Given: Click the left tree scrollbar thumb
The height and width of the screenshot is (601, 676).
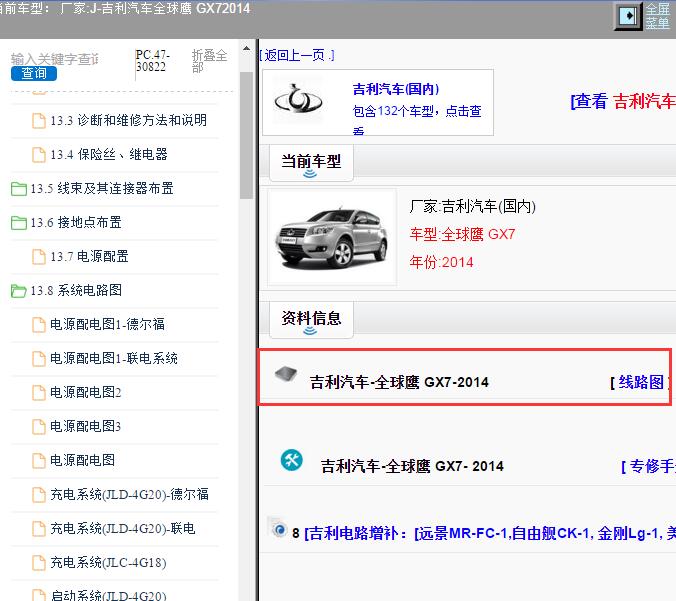Looking at the screenshot, I should (x=247, y=135).
